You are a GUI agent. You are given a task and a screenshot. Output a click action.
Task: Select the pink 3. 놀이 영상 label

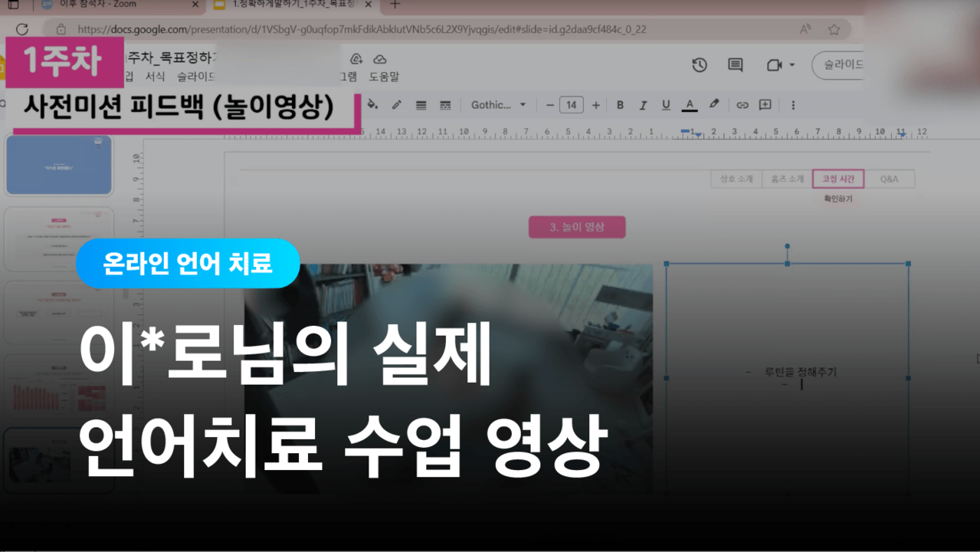click(x=577, y=227)
